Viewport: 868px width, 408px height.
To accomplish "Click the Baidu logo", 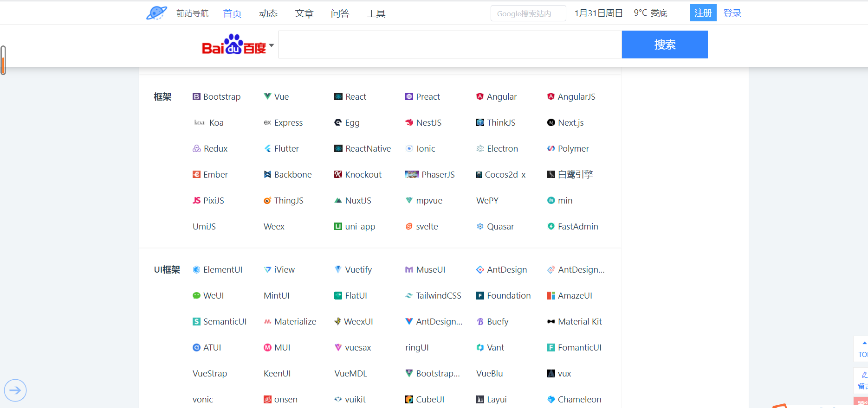I will coord(234,45).
